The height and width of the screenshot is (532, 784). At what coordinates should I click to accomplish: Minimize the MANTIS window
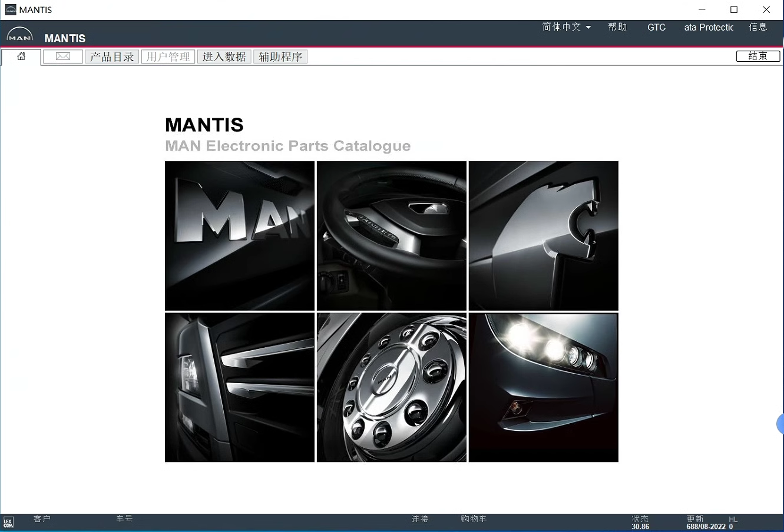click(x=702, y=9)
